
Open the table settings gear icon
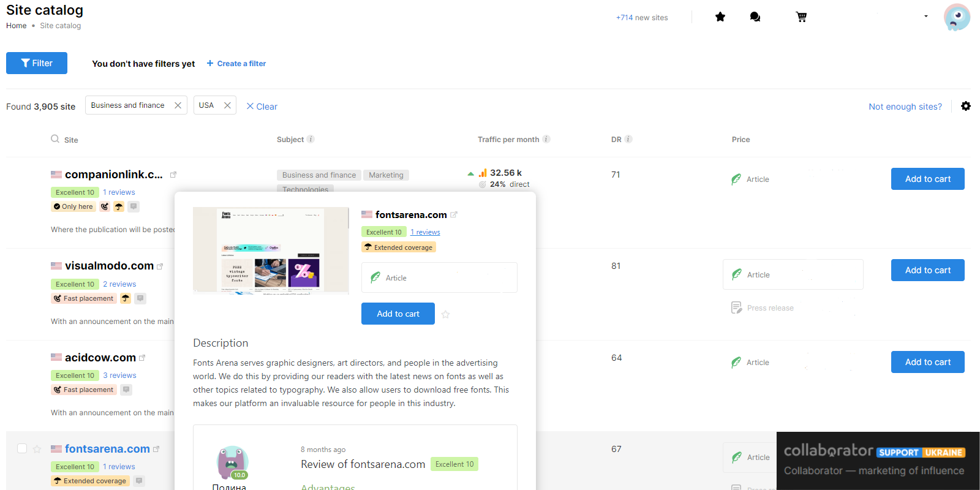(966, 106)
